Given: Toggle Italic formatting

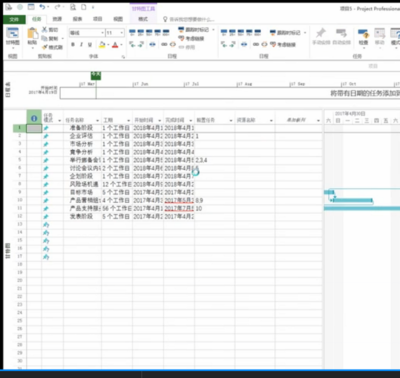Looking at the screenshot, I should pos(81,45).
